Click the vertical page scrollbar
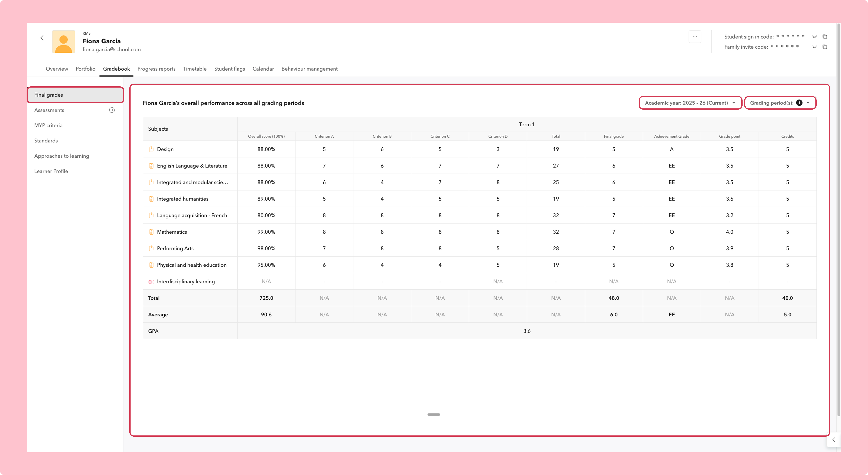This screenshot has height=475, width=868. [838, 219]
